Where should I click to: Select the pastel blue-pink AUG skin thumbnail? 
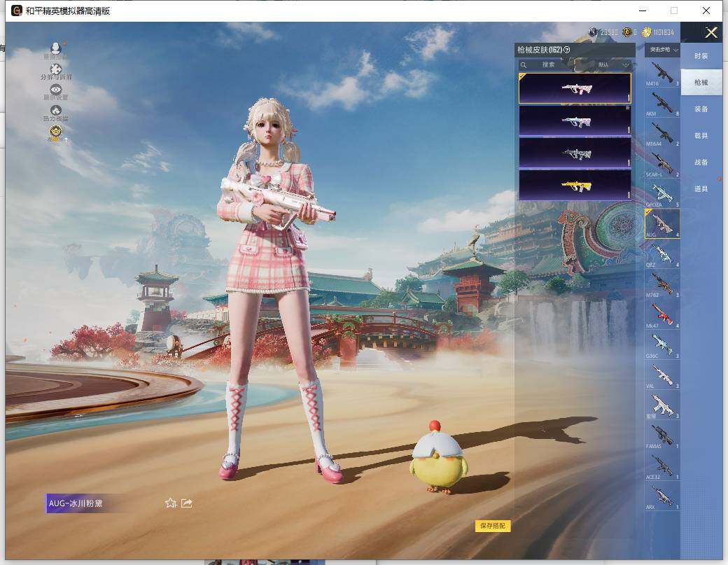575,120
